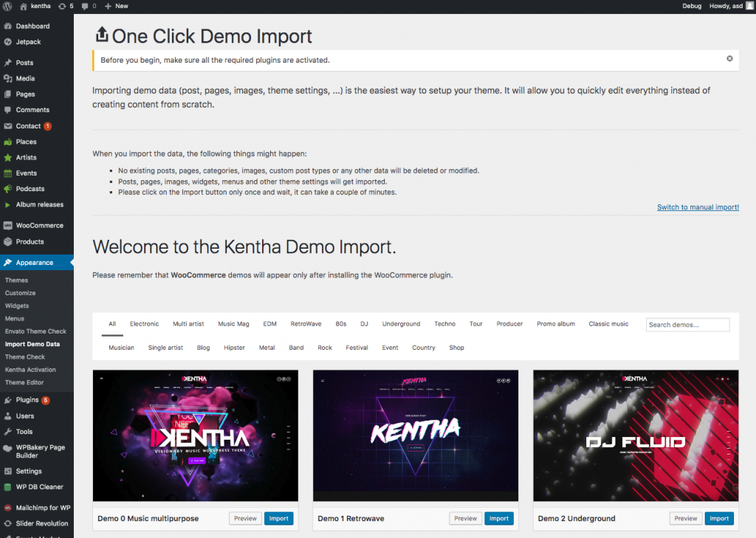
Task: Import the Demo 1 Retrowave demo
Action: pos(499,518)
